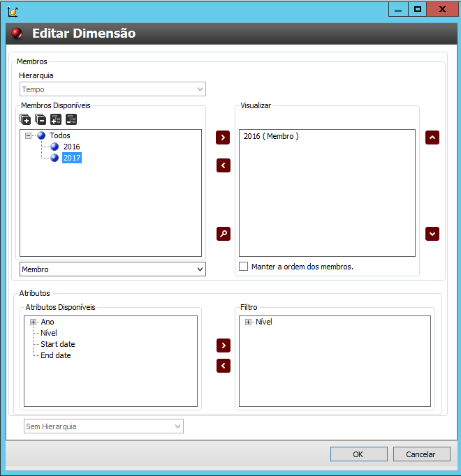Click the blue sphere icon beside 2017
This screenshot has height=476, width=461.
click(x=54, y=158)
